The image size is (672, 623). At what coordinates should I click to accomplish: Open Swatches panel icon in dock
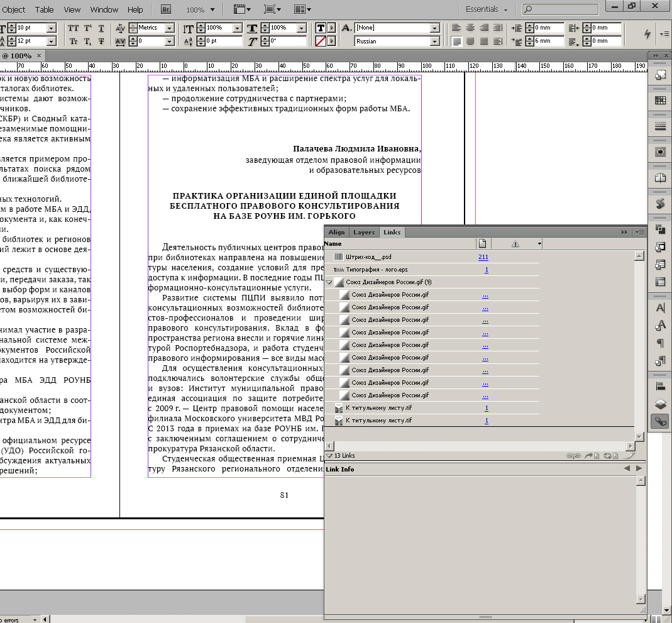pos(661,100)
